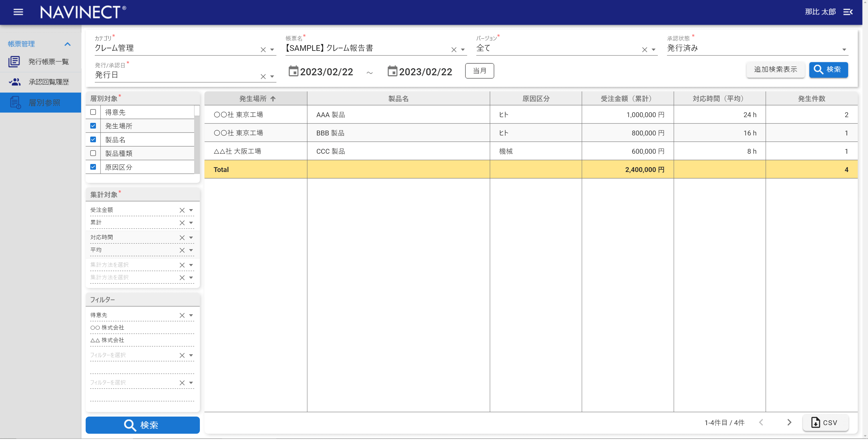Image resolution: width=868 pixels, height=440 pixels.
Task: Open the end date calendar picker
Action: coord(392,71)
